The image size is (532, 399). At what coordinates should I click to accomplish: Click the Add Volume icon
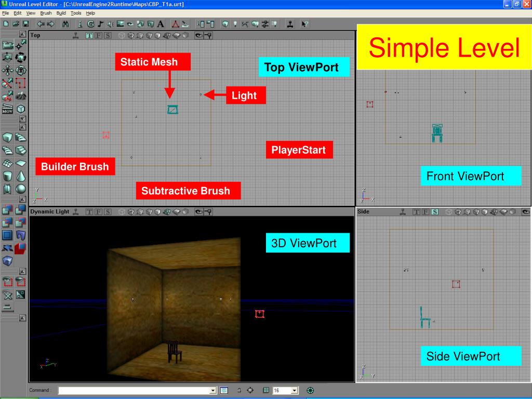[x=7, y=261]
